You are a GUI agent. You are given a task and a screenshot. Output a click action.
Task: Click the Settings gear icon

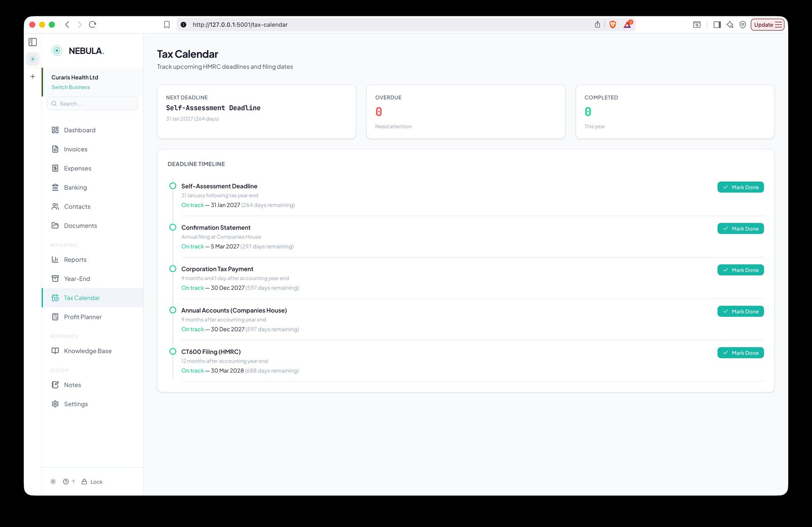click(55, 404)
